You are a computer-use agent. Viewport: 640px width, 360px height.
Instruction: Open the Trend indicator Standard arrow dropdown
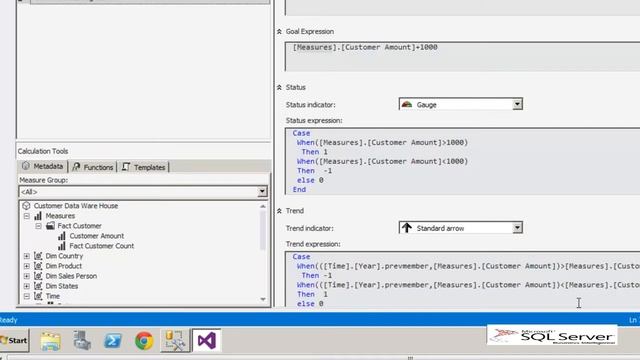pos(517,228)
